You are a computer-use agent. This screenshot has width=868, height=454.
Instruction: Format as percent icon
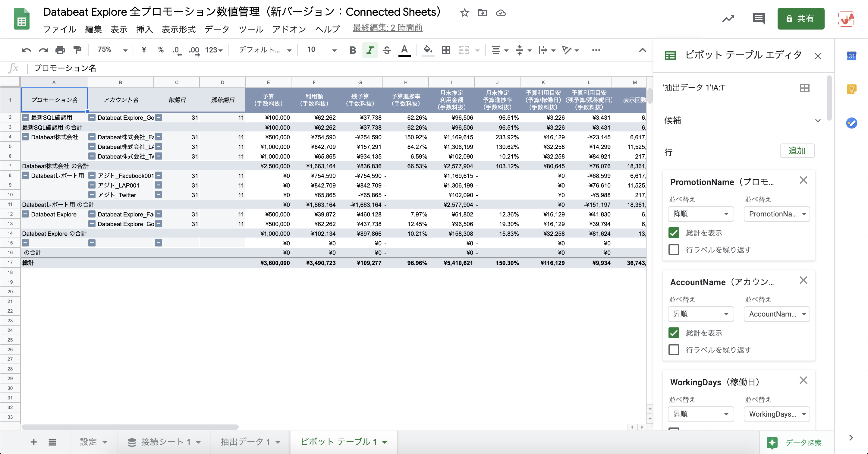coord(161,50)
